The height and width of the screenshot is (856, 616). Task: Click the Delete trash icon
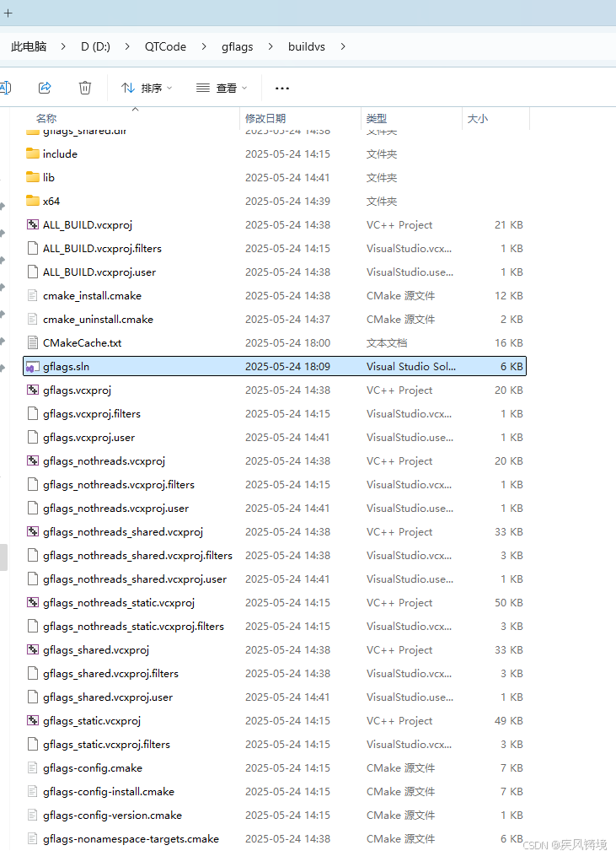(85, 88)
